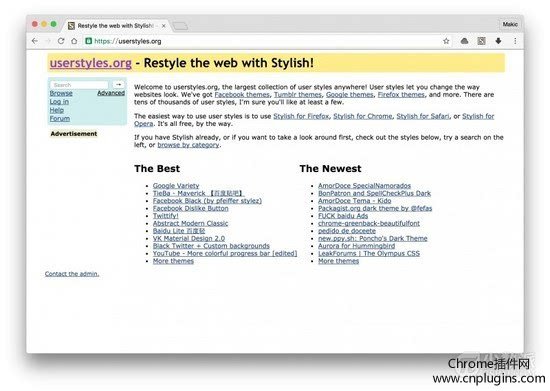This screenshot has width=550, height=391.
Task: Click the sidebar Search input field
Action: tap(79, 85)
